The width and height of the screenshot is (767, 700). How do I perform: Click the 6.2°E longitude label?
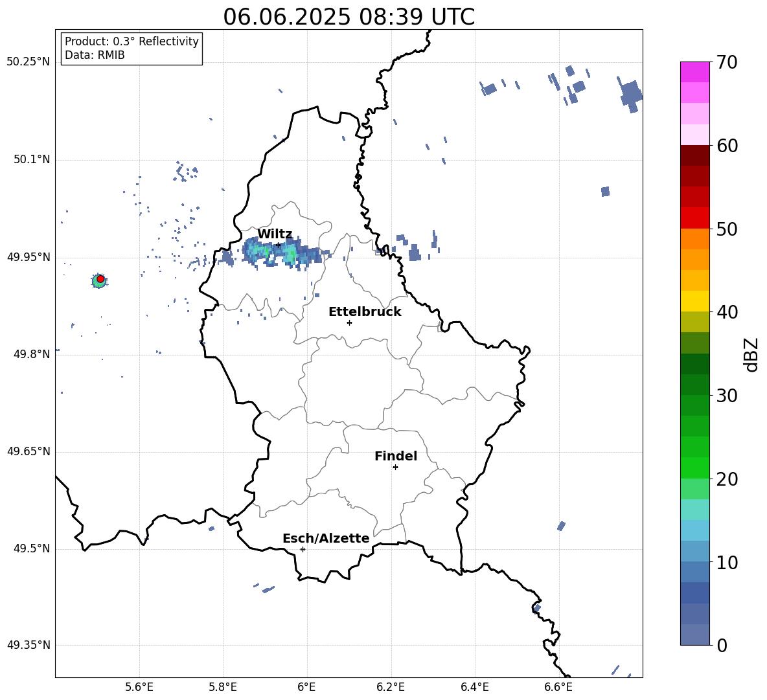click(x=391, y=687)
